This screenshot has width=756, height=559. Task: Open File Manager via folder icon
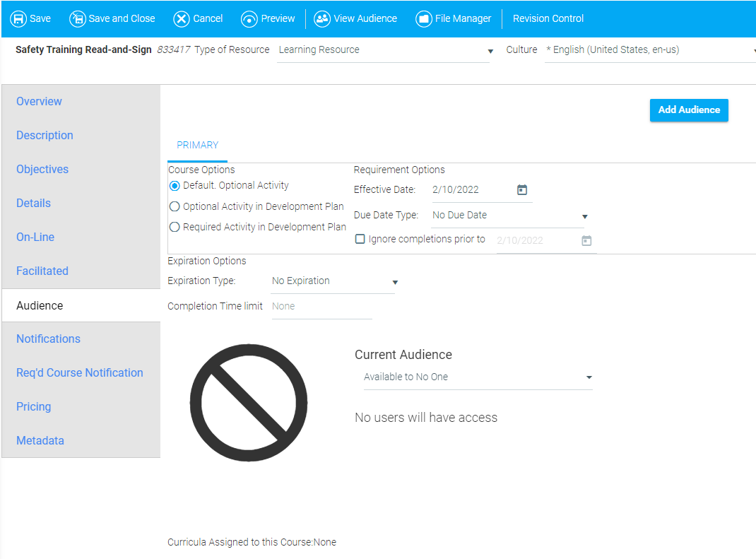pos(424,19)
